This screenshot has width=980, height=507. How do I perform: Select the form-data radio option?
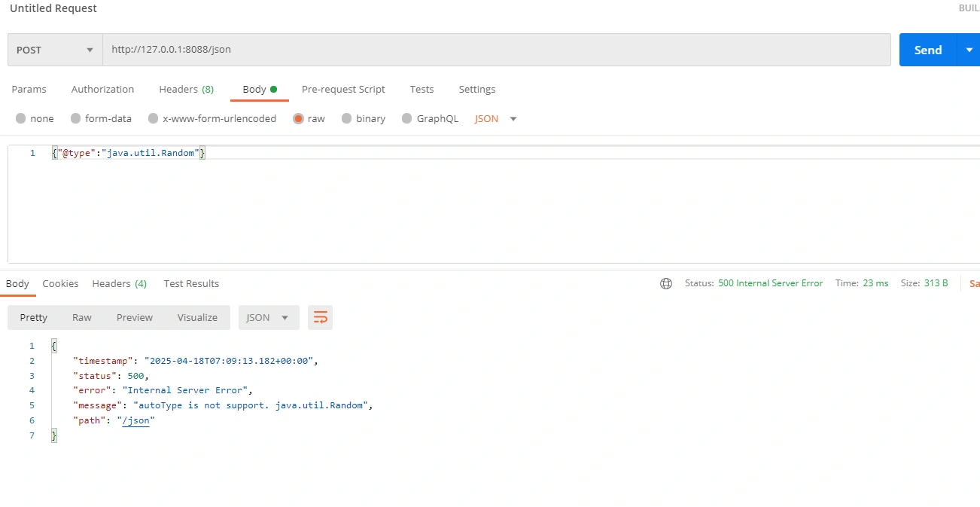(x=75, y=118)
